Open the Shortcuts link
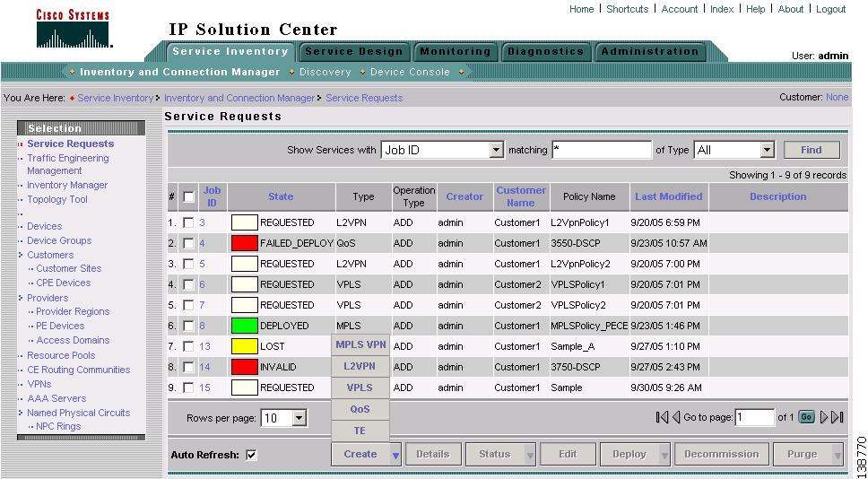Screen dimensions: 868x479 (627, 9)
